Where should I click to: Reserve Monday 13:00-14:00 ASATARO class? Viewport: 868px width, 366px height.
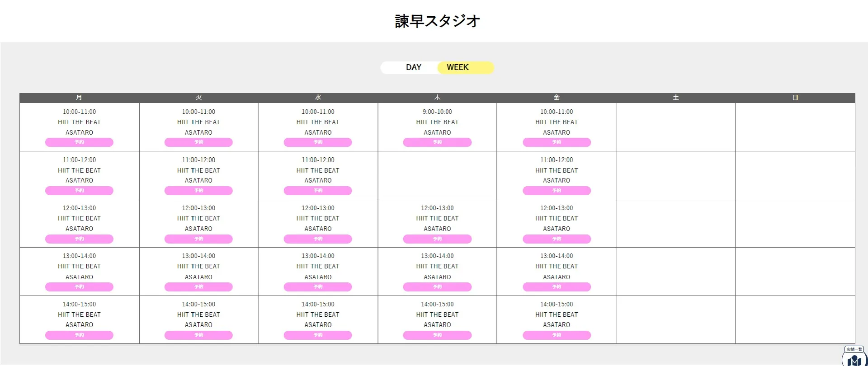[x=79, y=286]
